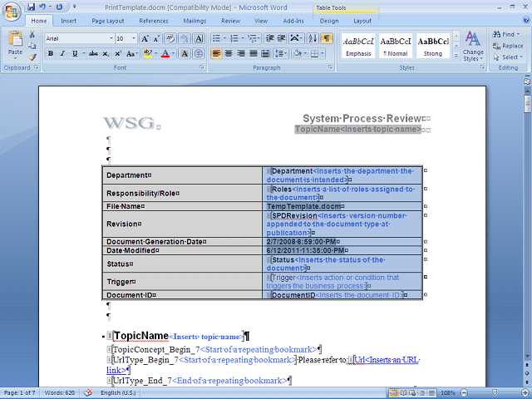Open the line spacing dropdown
This screenshot has height=399, width=532.
coord(280,53)
